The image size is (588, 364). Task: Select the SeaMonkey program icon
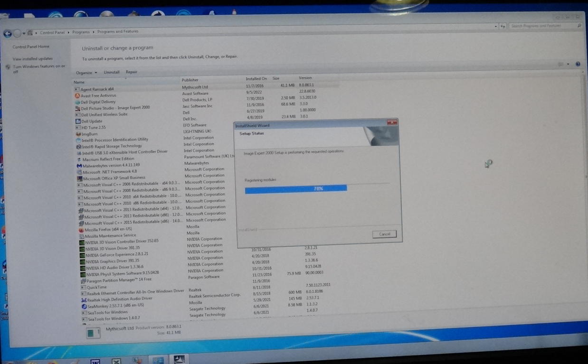click(84, 306)
